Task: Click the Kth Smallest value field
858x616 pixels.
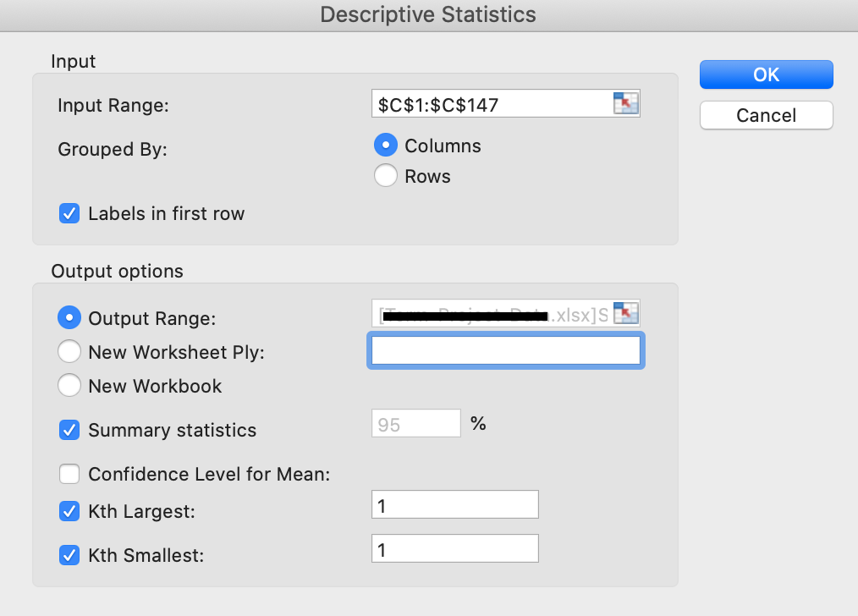Action: coord(454,548)
